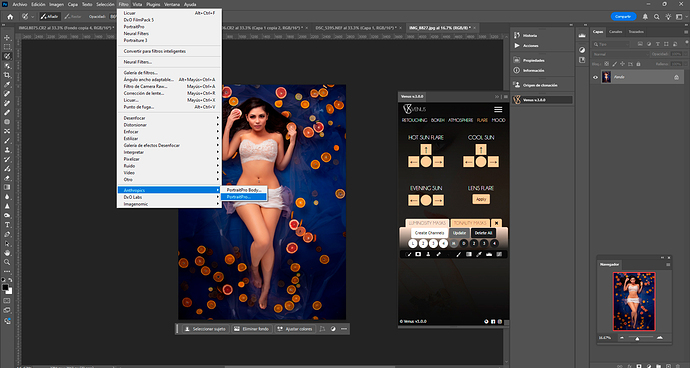Screen dimensions: 690x368
Task: Click the Navigator preview thumbnail
Action: (634, 302)
